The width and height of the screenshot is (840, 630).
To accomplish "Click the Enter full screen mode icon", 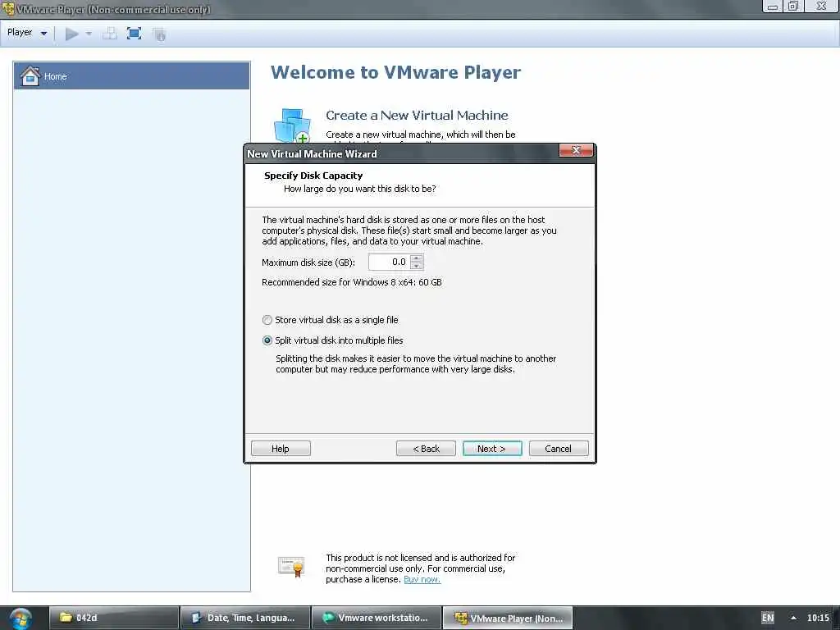I will tap(134, 34).
